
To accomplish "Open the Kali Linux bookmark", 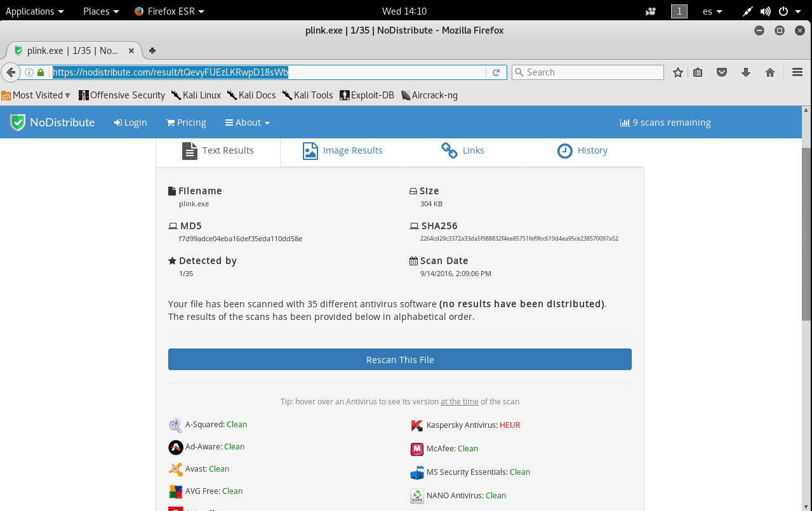I will coord(196,95).
